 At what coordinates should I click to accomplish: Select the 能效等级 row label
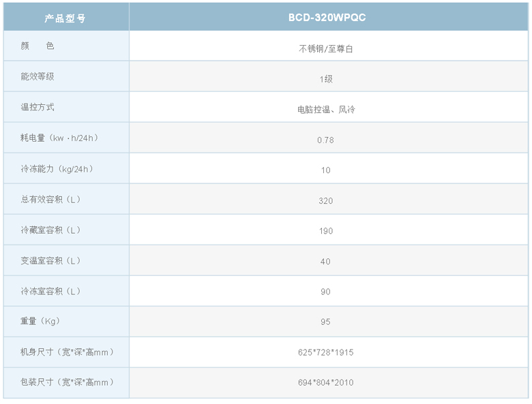point(38,76)
